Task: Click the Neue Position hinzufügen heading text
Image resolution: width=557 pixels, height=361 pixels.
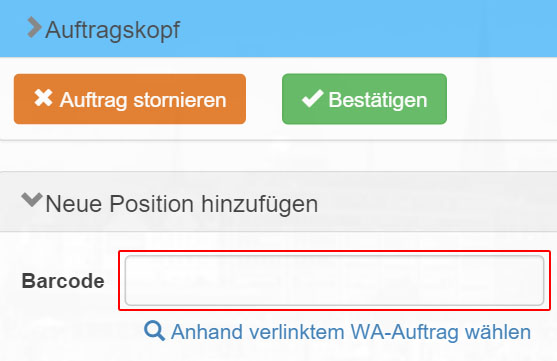Action: click(182, 204)
